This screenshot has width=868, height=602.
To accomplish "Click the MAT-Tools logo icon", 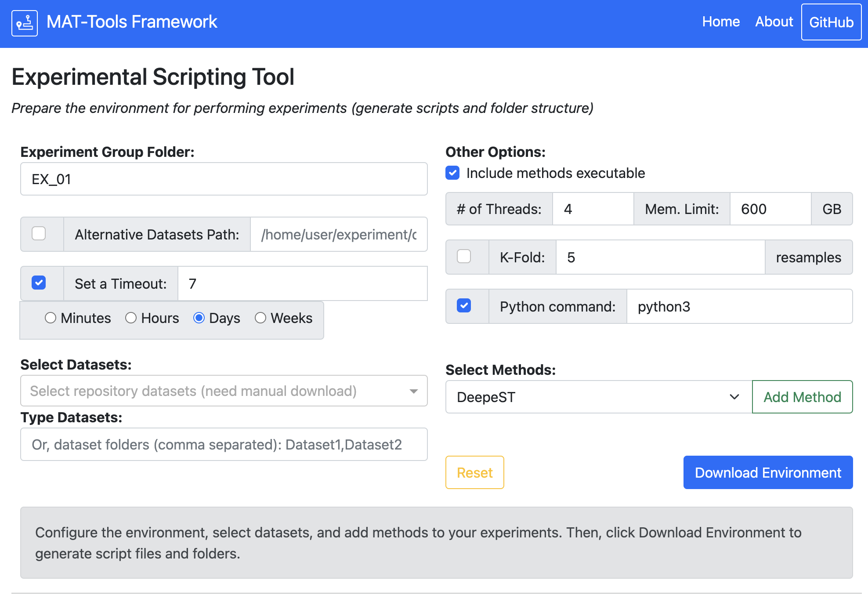I will pos(25,23).
